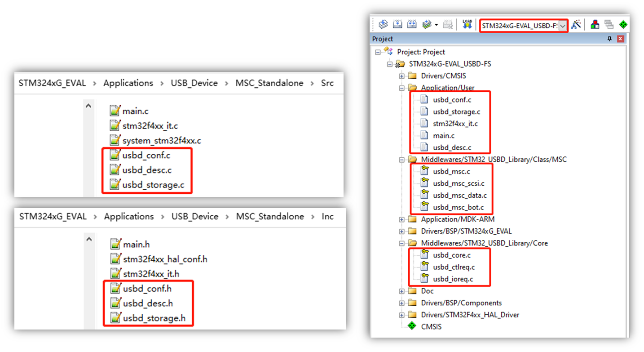Select usbd_storage.c in the Keil project tree

[456, 112]
